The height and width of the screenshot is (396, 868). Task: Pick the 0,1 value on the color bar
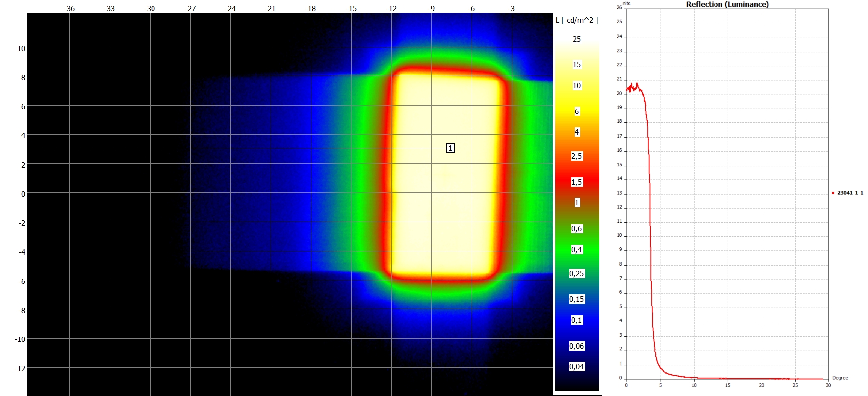[577, 320]
